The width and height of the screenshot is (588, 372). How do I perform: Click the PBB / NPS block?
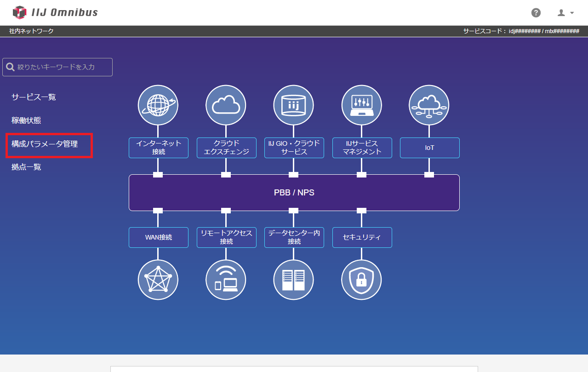294,193
